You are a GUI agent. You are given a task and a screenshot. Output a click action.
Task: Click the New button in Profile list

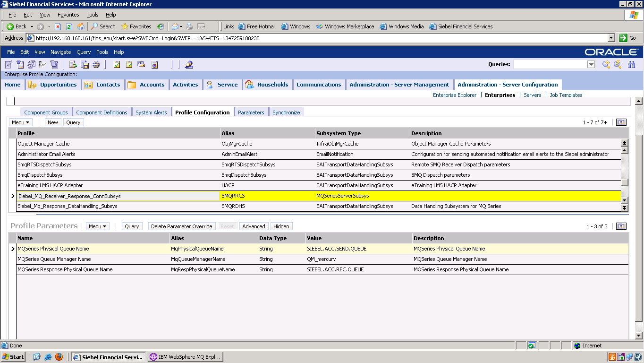pyautogui.click(x=53, y=122)
